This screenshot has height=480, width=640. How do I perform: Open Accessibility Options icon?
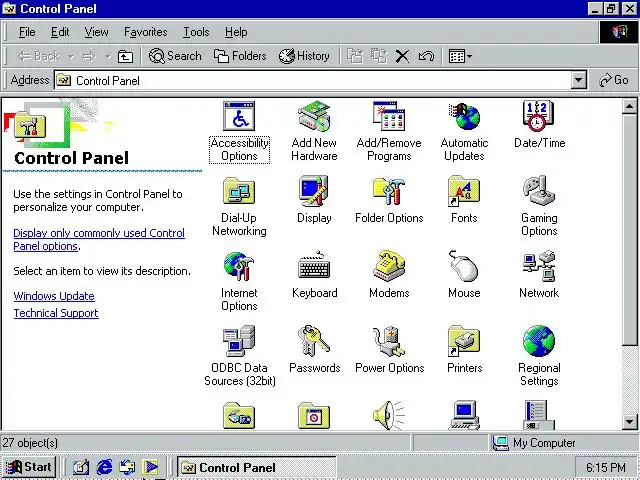click(x=239, y=116)
